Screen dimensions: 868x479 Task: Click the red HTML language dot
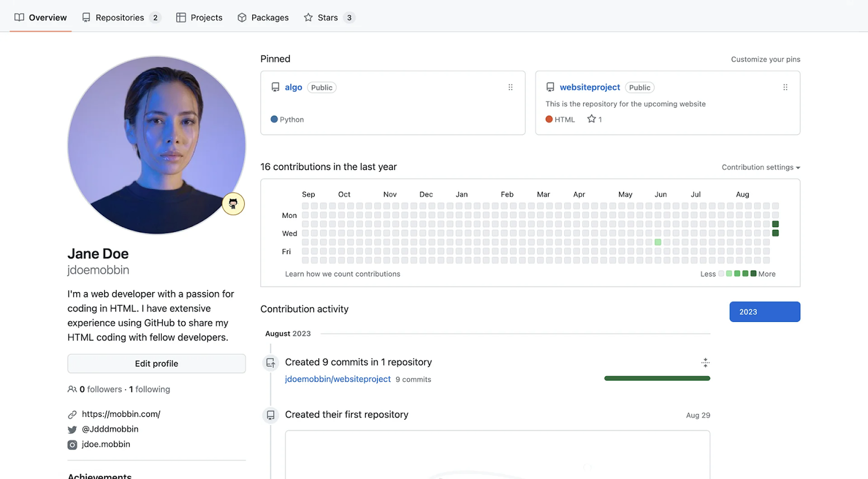549,119
